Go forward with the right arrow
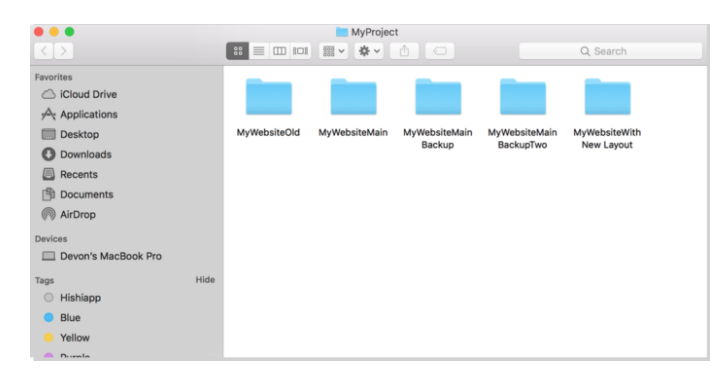 [x=64, y=51]
